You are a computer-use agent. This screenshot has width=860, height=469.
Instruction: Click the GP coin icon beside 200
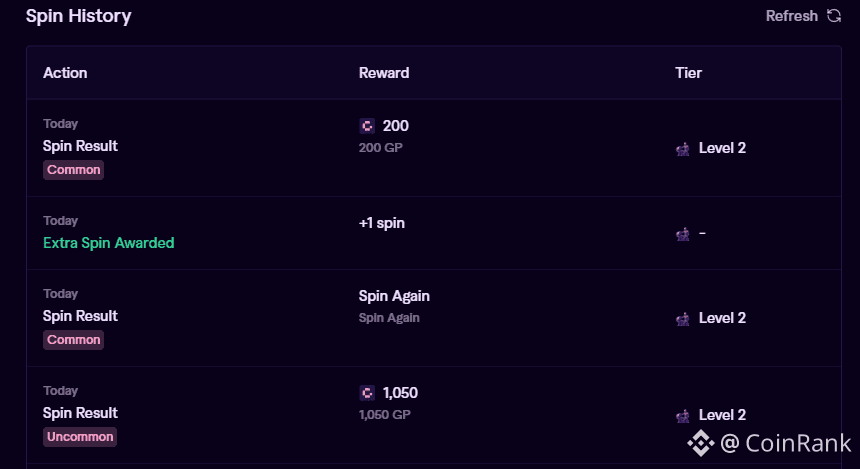pos(367,126)
